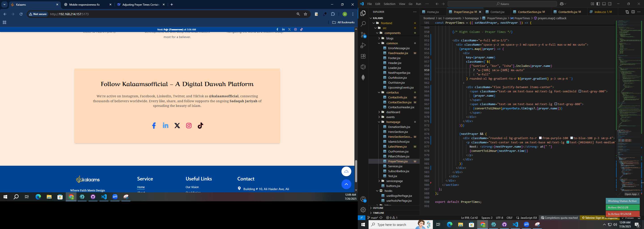
Task: Expand the events folder in Explorer
Action: tap(379, 117)
